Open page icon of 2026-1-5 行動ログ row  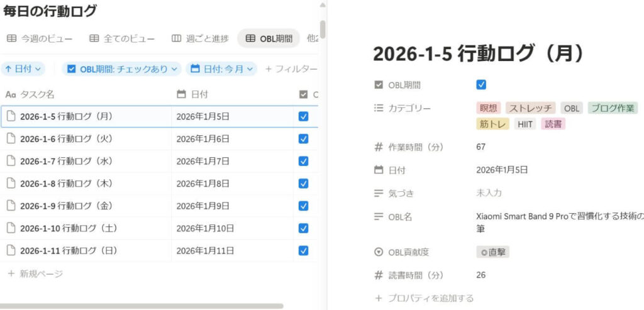[x=11, y=116]
